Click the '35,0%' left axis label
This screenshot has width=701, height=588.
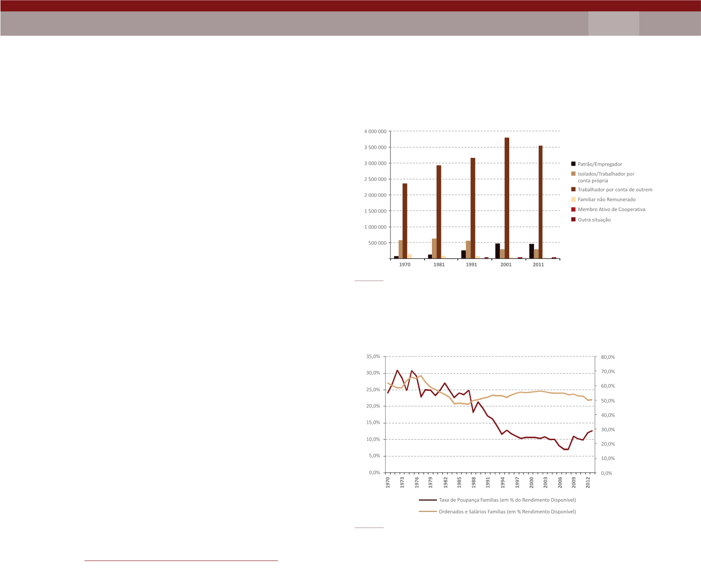(373, 356)
